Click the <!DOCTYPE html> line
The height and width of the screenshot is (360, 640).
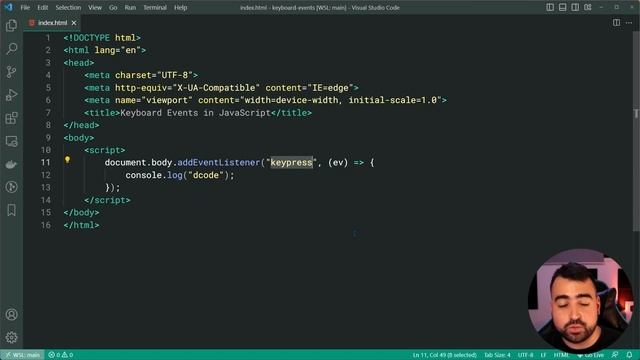[102, 38]
